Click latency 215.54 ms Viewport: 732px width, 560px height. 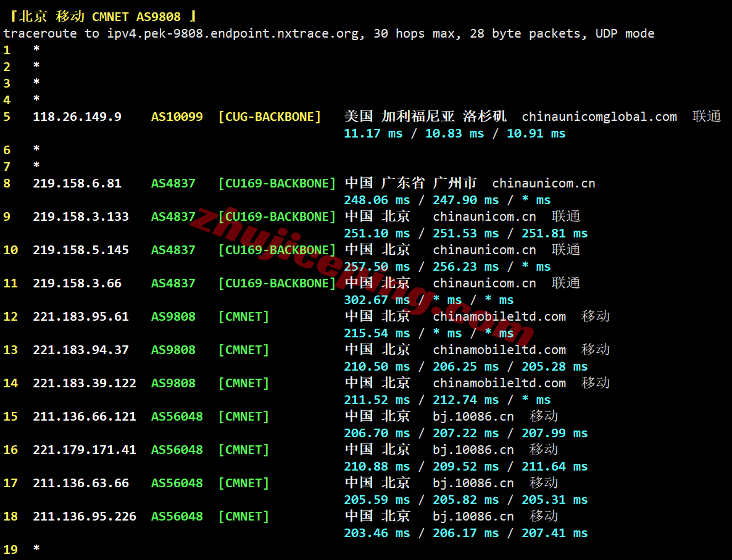(x=376, y=334)
